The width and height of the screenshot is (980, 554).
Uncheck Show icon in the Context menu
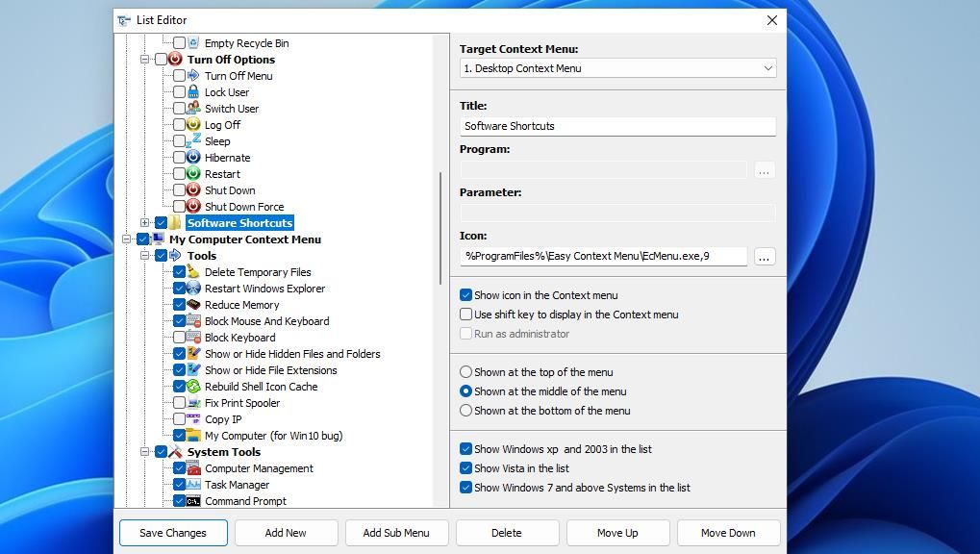click(465, 295)
